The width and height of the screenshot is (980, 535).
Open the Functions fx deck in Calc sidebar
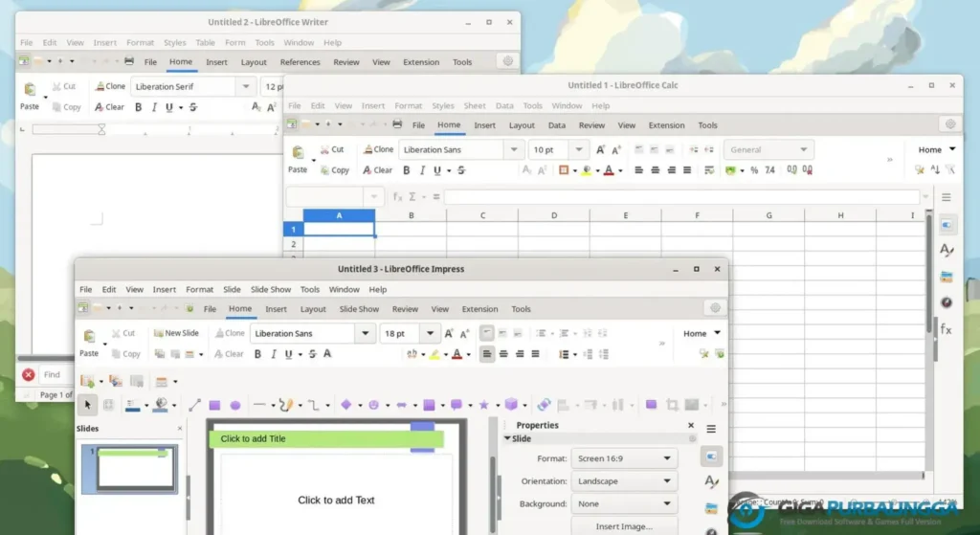(x=947, y=329)
